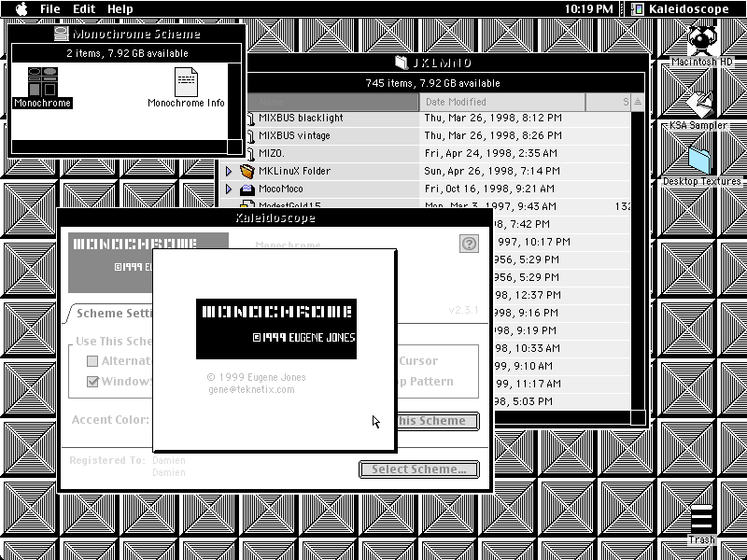The image size is (747, 560).
Task: Select the MIZO. file name
Action: [x=272, y=153]
